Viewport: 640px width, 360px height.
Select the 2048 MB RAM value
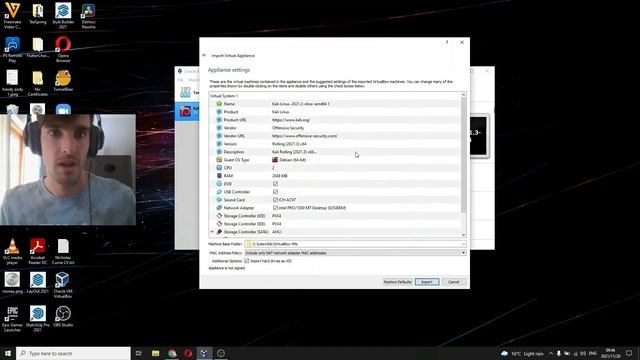point(280,176)
